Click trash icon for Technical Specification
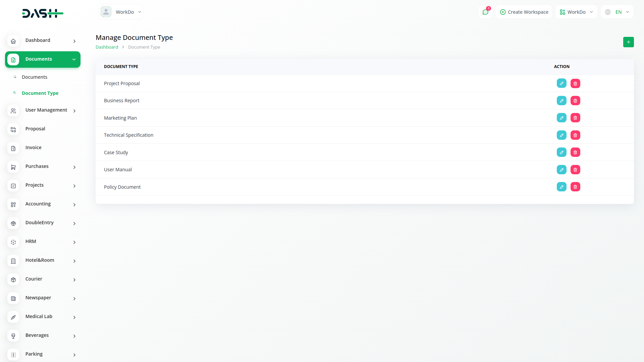 click(575, 135)
